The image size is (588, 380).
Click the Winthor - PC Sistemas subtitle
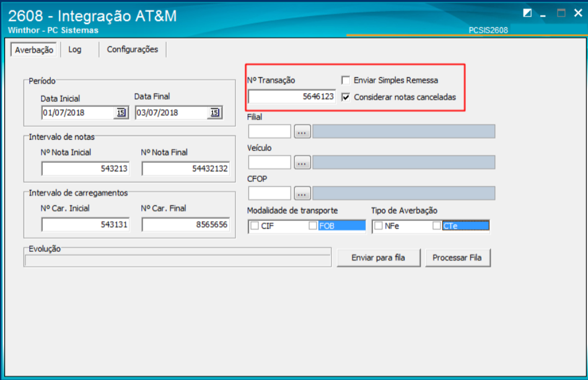click(53, 30)
